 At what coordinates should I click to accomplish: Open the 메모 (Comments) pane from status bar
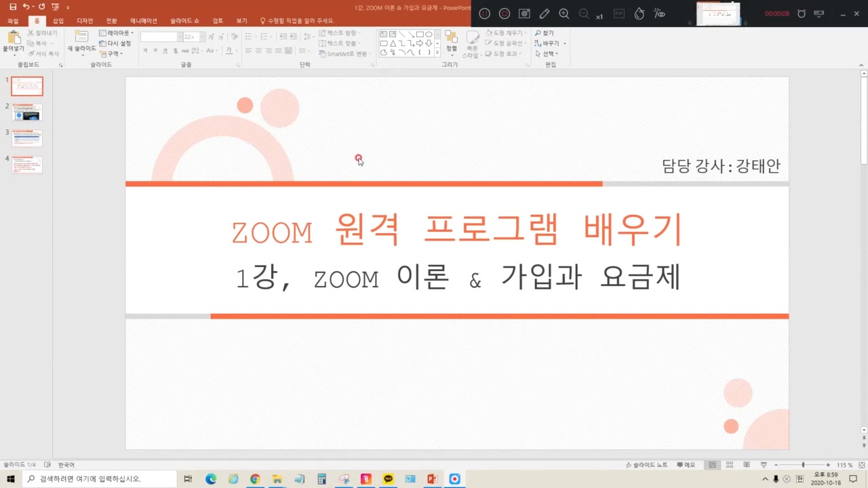686,464
